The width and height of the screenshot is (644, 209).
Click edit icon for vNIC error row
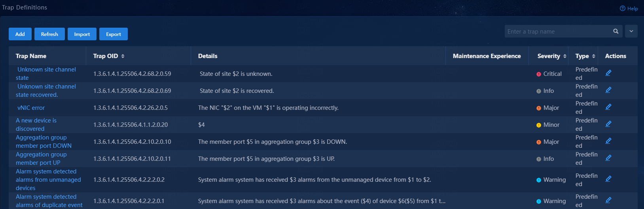[608, 107]
